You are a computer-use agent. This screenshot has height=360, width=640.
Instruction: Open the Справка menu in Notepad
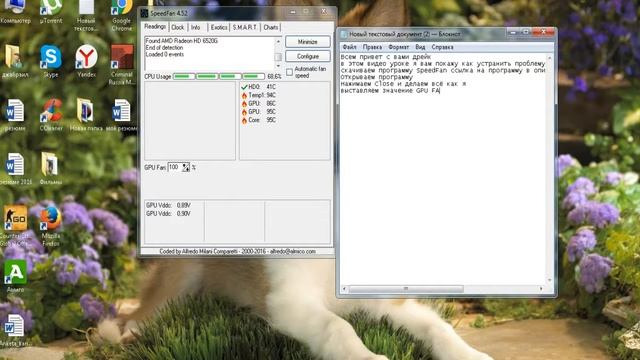[x=442, y=47]
